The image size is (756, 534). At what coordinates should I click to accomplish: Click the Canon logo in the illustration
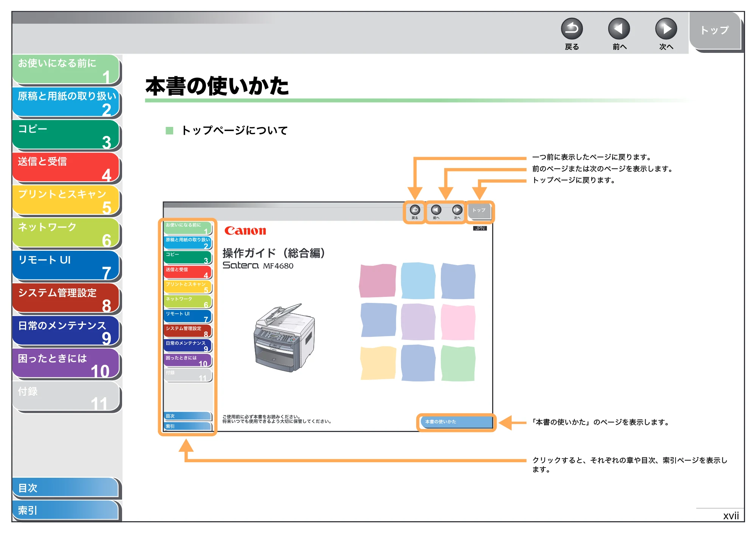click(245, 231)
